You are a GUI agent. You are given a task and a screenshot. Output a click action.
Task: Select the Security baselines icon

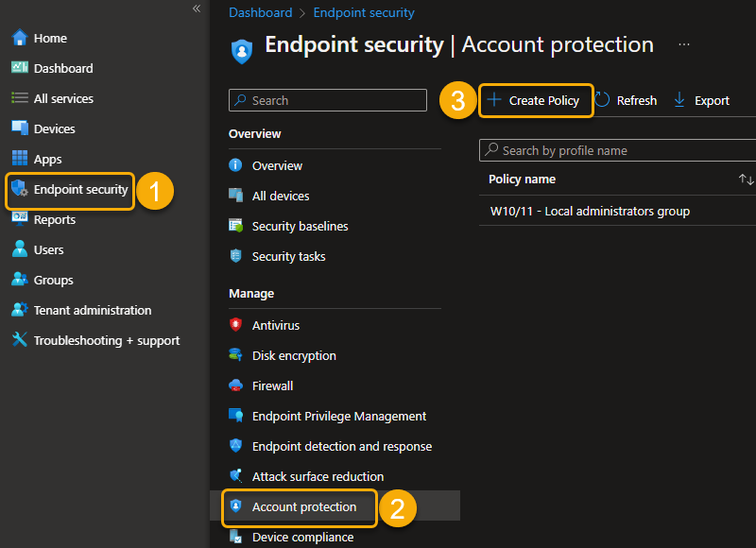point(236,226)
